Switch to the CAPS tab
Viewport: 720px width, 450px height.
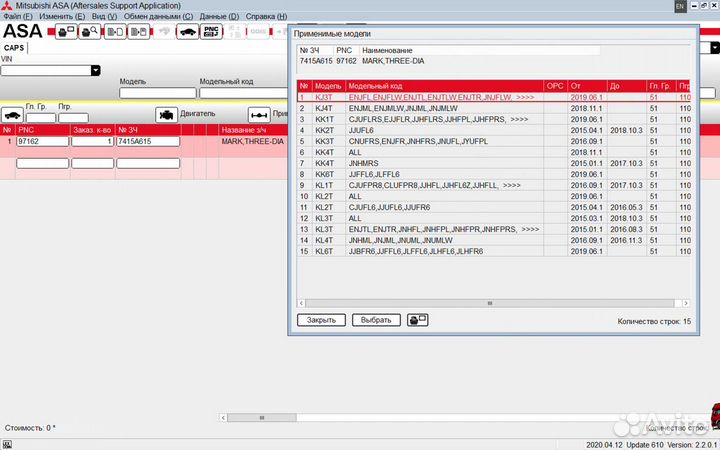click(x=15, y=47)
